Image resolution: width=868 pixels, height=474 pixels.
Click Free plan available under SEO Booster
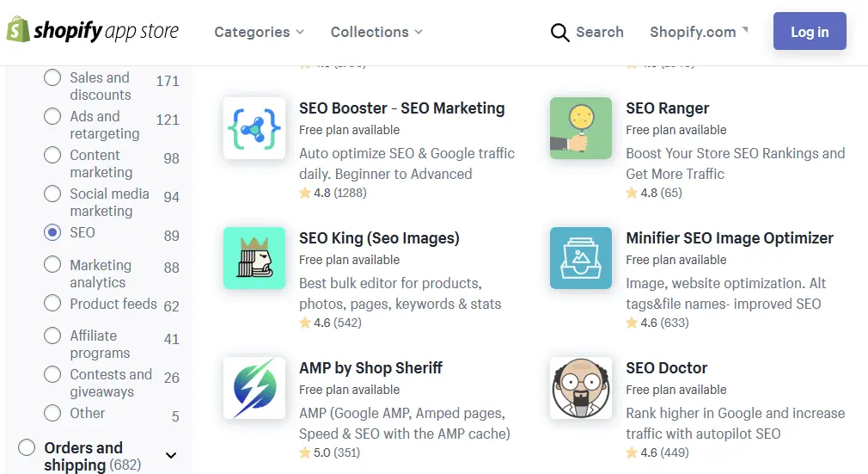[x=349, y=130]
